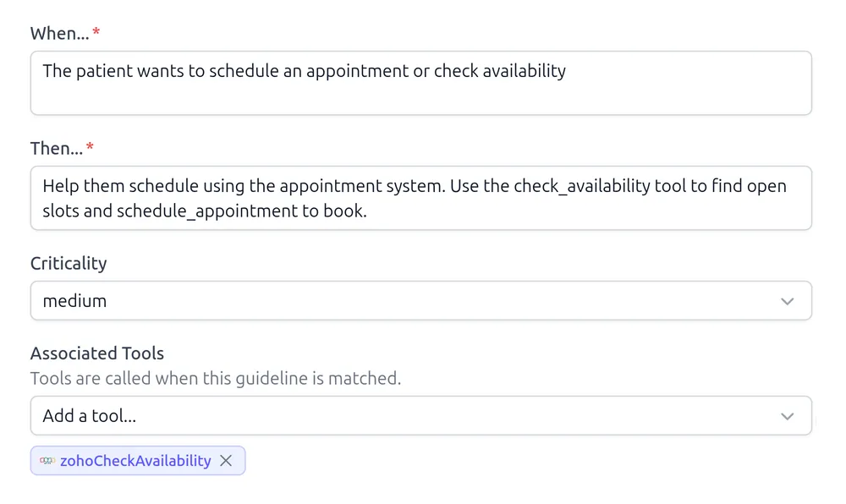The image size is (846, 504).
Task: Expand the Add a tool combo box
Action: tap(420, 416)
